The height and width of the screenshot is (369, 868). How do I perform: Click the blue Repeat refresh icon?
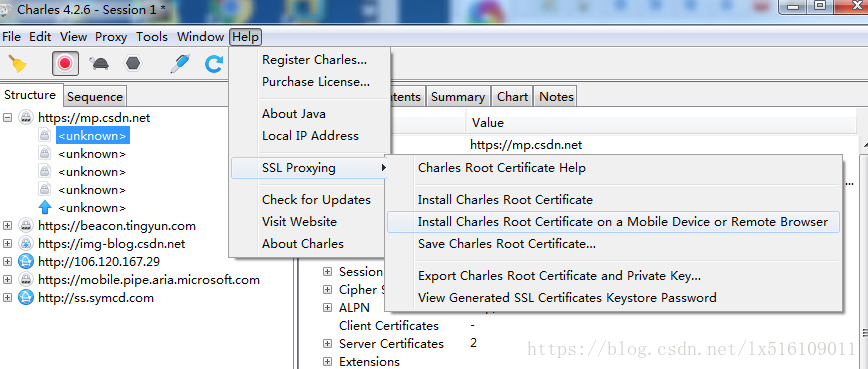pos(214,64)
